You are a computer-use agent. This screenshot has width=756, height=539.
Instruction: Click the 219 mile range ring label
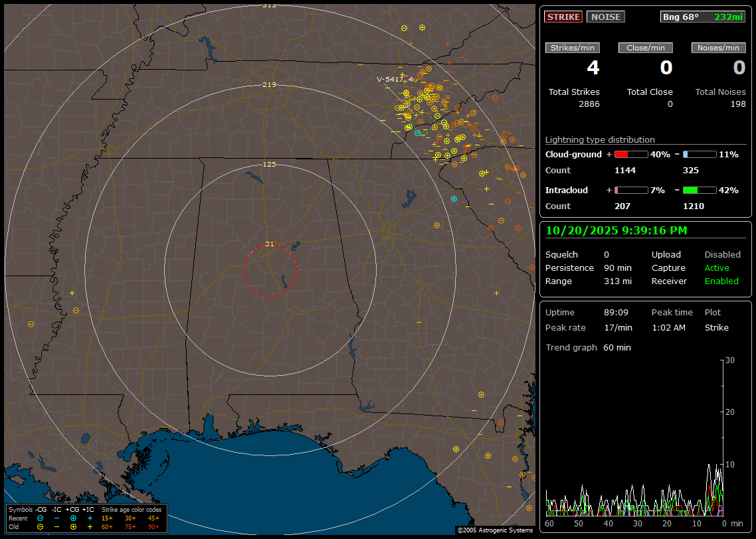269,85
